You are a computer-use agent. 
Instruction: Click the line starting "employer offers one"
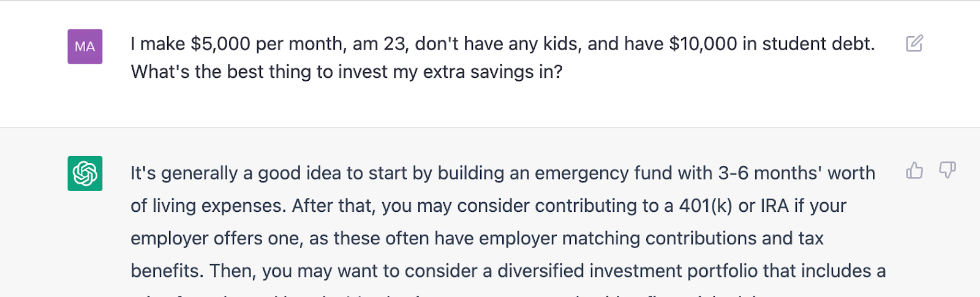pos(477,238)
